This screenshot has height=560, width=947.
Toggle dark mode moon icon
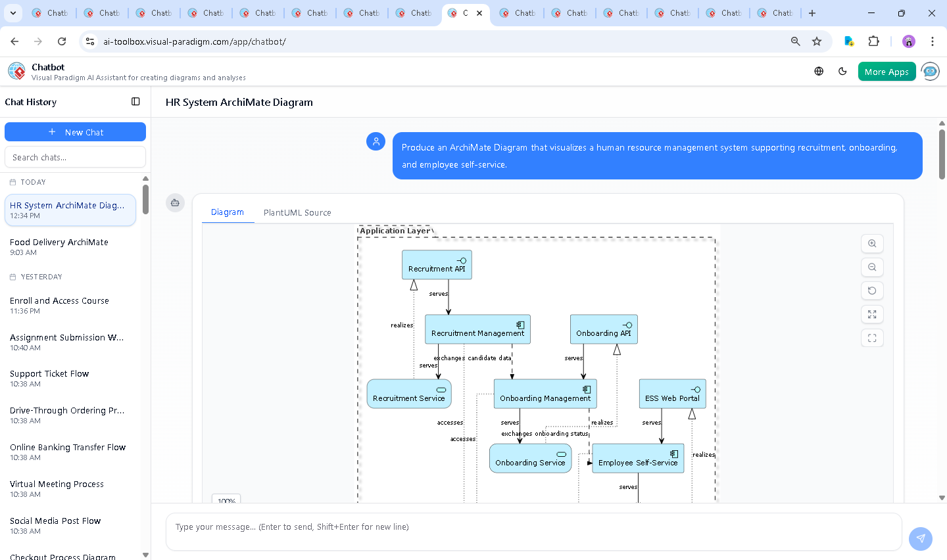(842, 72)
